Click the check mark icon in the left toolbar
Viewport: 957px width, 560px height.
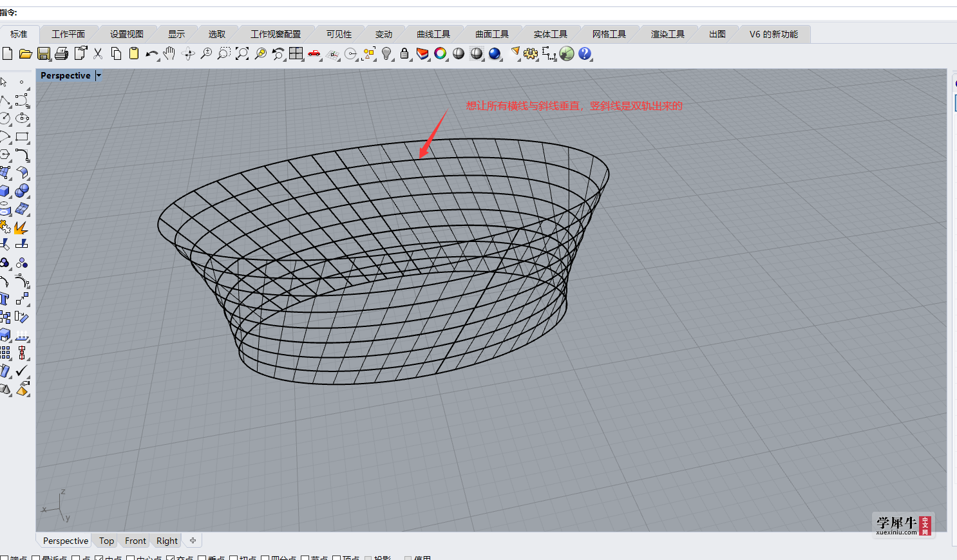point(22,371)
